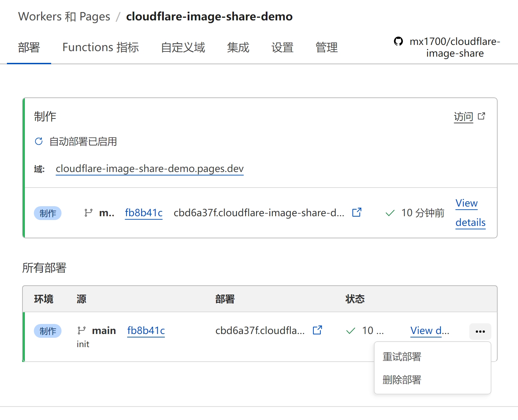The height and width of the screenshot is (420, 518).
Task: Click the cloudflare-image-share-demo page title
Action: coord(209,17)
